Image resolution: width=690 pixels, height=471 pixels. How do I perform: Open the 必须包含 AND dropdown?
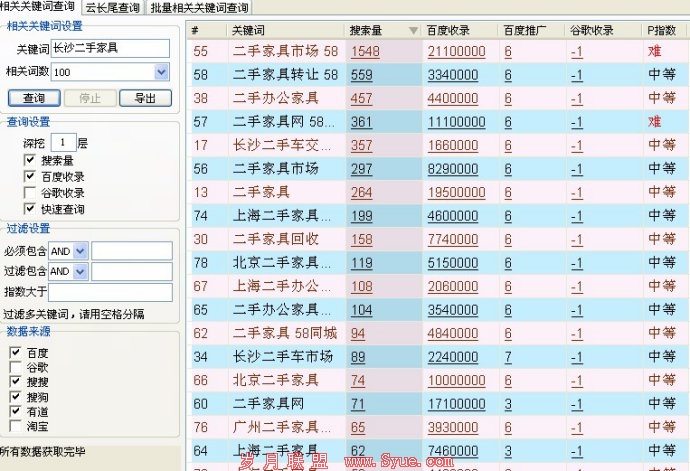coord(81,250)
